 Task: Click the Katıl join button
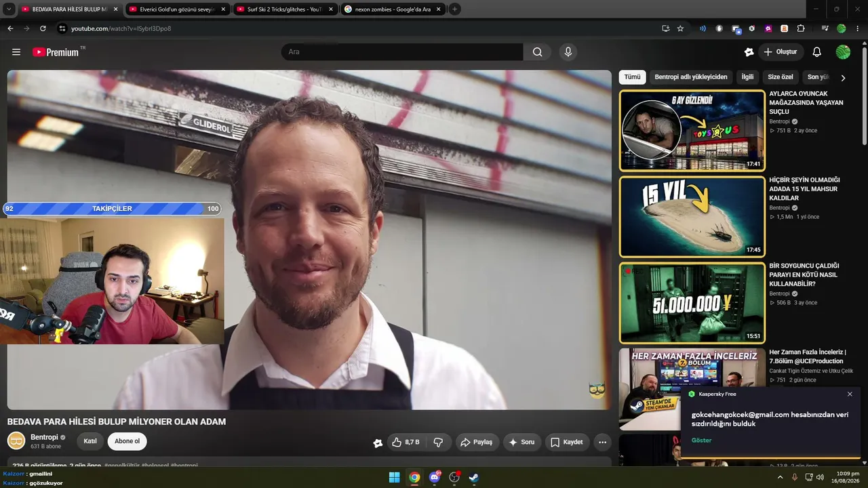click(x=90, y=441)
